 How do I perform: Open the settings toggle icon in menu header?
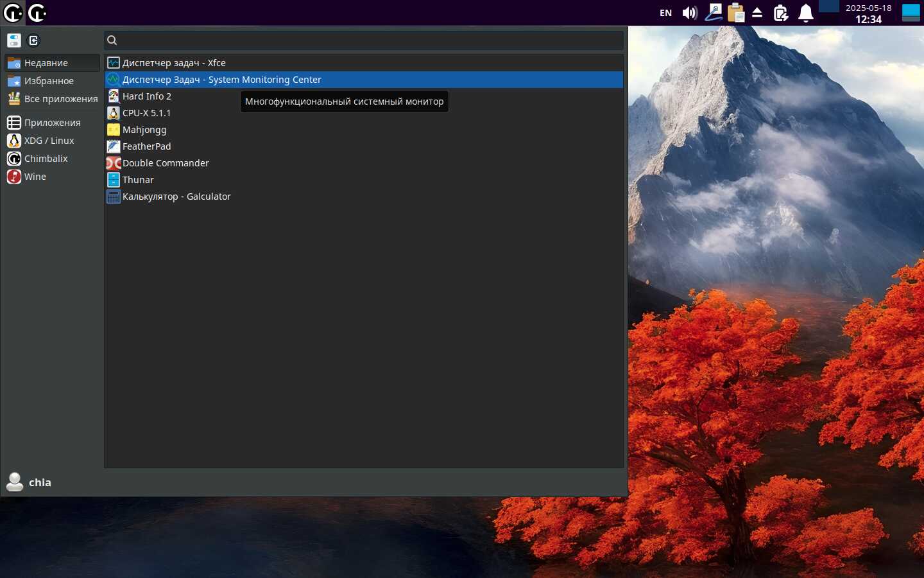tap(14, 40)
